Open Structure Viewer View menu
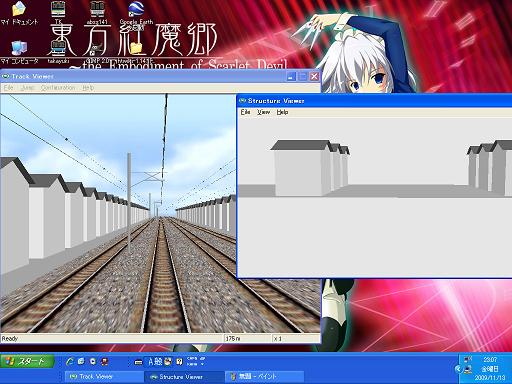 [263, 112]
